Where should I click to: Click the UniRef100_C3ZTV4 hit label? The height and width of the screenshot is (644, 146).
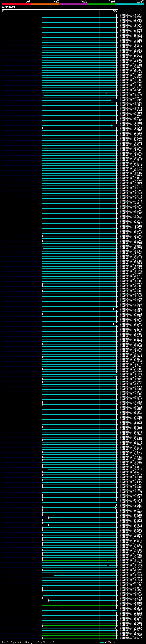coord(131,342)
